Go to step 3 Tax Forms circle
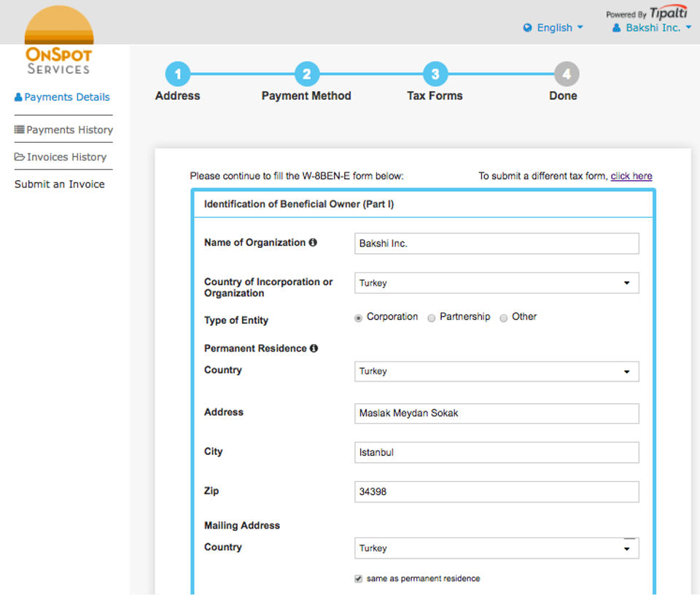This screenshot has height=595, width=700. click(x=435, y=74)
